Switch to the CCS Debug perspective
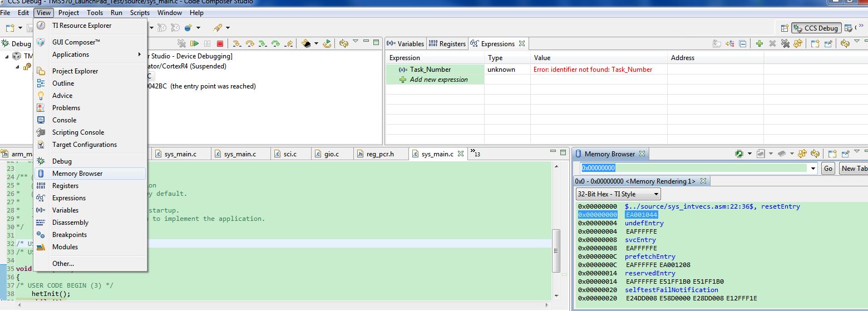Image resolution: width=868 pixels, height=311 pixels. 816,28
